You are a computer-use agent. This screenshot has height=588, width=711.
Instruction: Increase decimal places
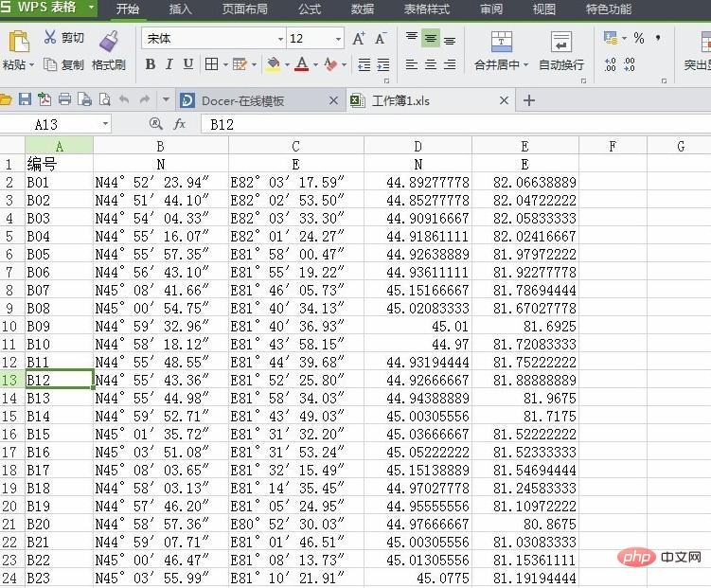coord(611,64)
